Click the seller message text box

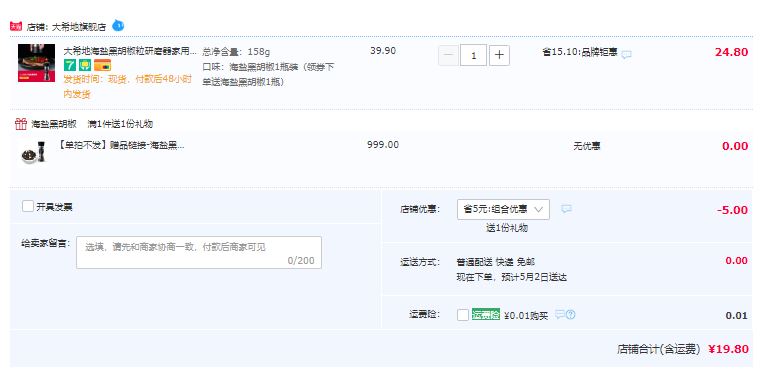pos(199,253)
